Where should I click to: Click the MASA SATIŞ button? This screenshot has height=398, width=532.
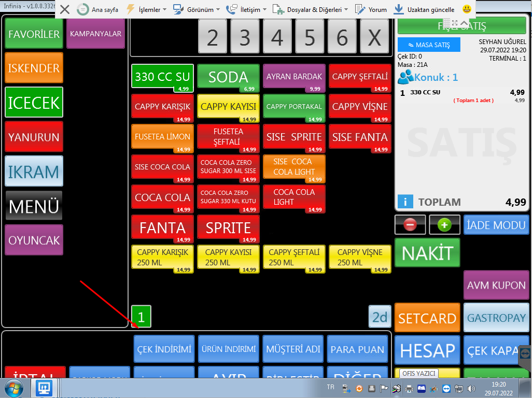click(x=429, y=45)
